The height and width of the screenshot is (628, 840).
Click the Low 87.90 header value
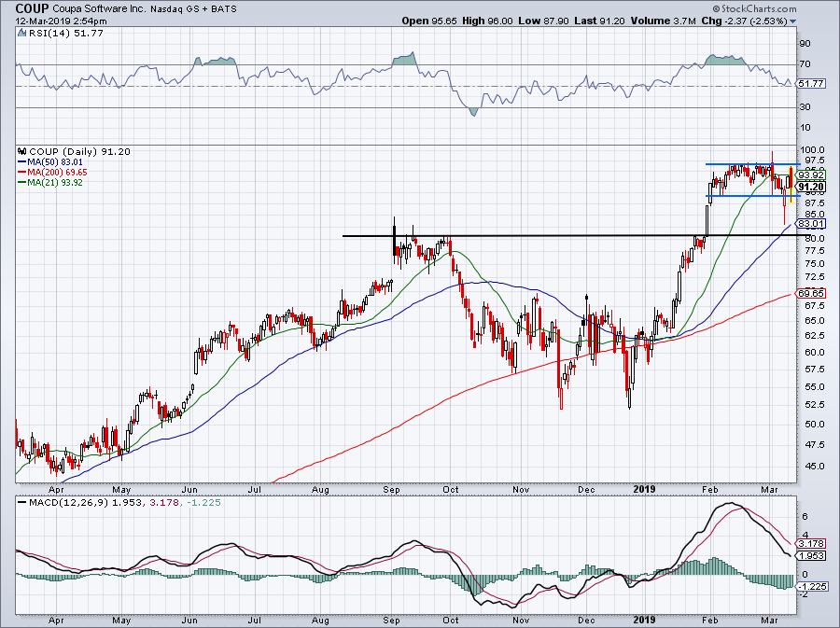(x=543, y=21)
